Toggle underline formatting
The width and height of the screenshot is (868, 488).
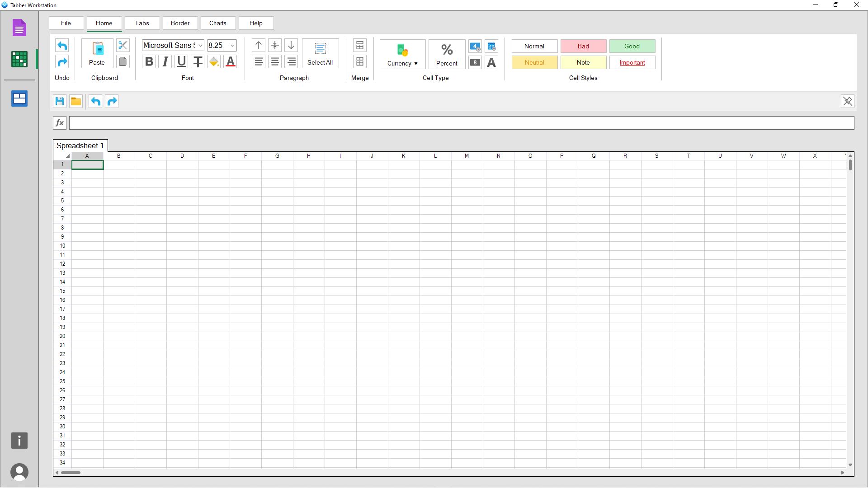click(x=181, y=61)
